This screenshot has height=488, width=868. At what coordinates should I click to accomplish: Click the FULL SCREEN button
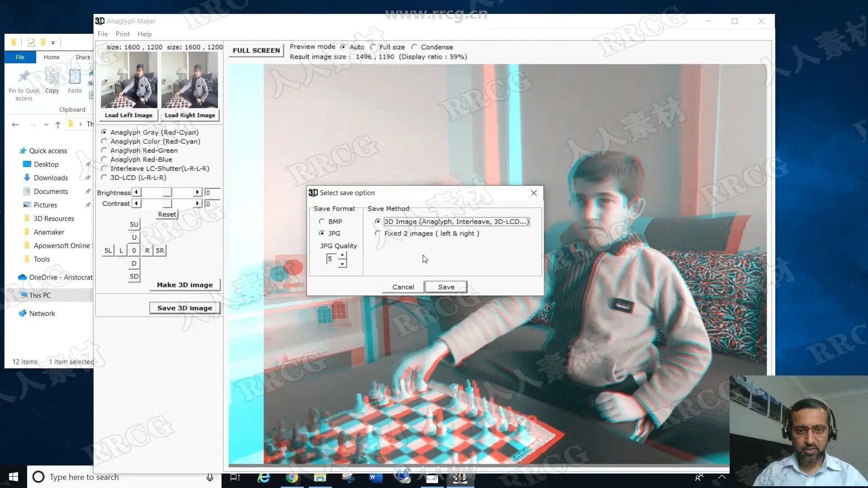tap(256, 51)
